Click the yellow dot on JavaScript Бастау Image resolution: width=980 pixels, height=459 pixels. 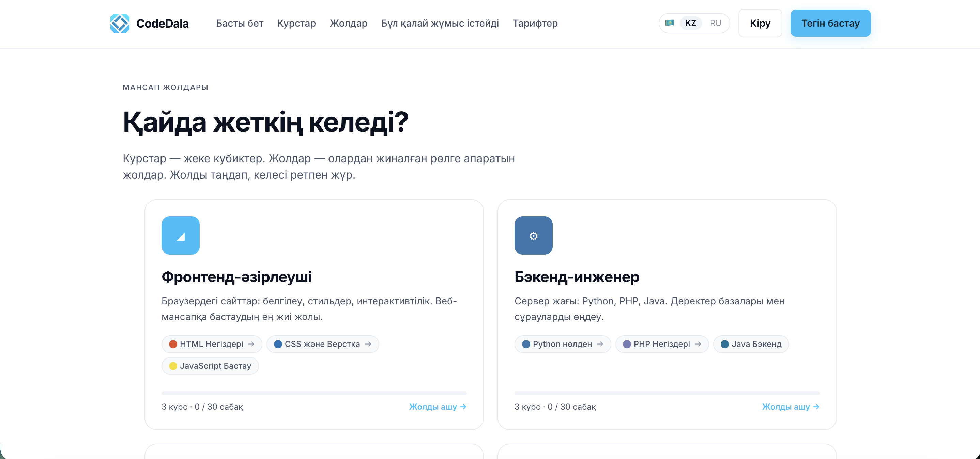pos(173,366)
